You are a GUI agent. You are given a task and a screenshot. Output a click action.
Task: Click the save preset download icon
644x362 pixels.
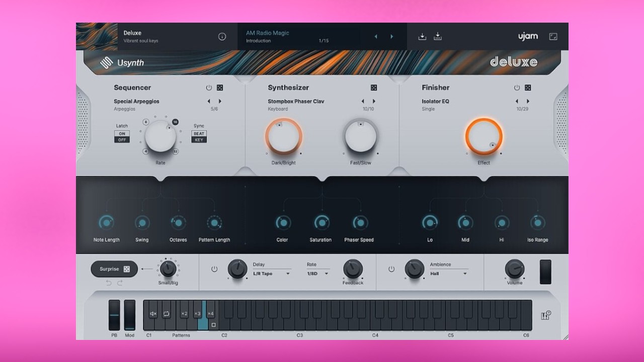click(422, 36)
